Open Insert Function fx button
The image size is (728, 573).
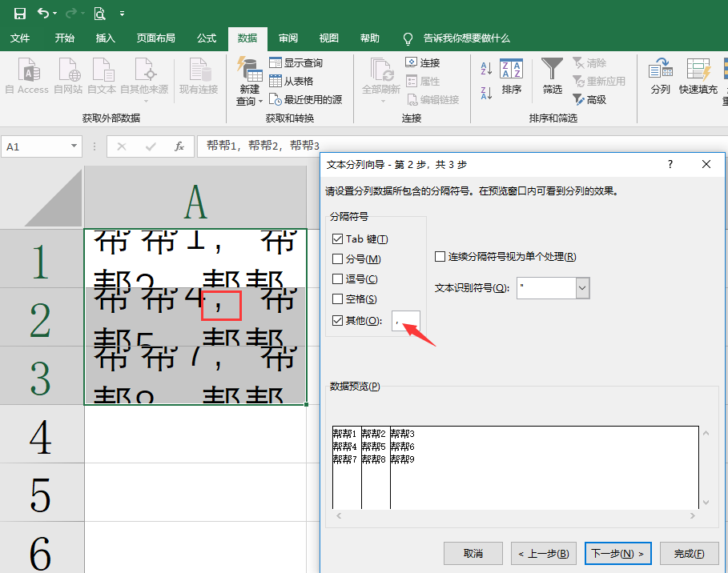179,146
